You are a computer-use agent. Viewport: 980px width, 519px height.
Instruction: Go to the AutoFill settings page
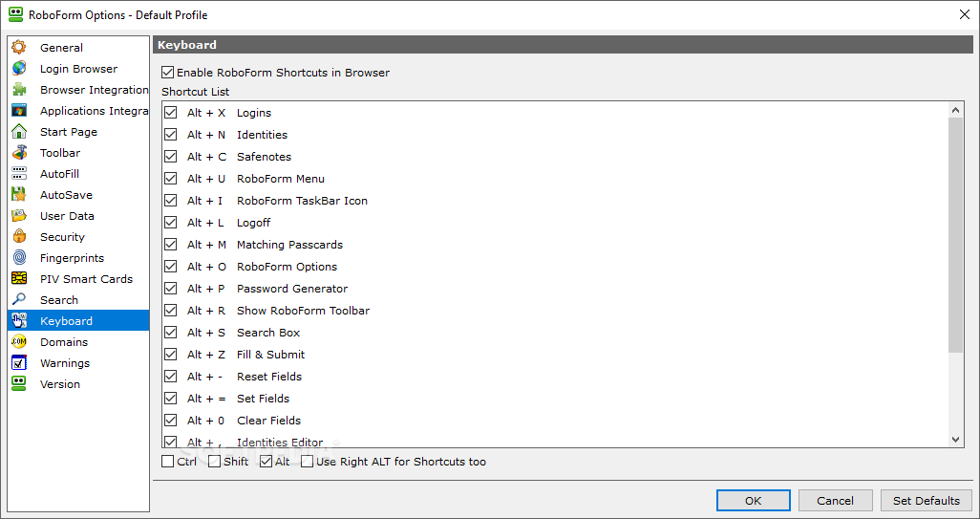(78, 174)
